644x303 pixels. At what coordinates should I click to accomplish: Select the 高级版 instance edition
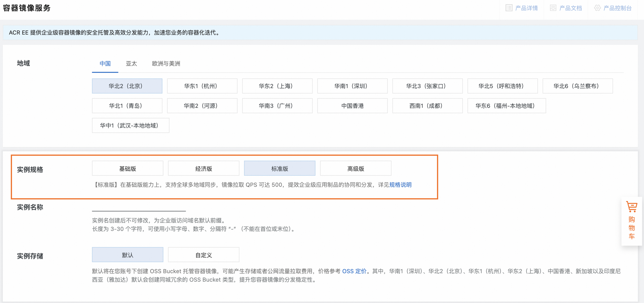coord(355,169)
